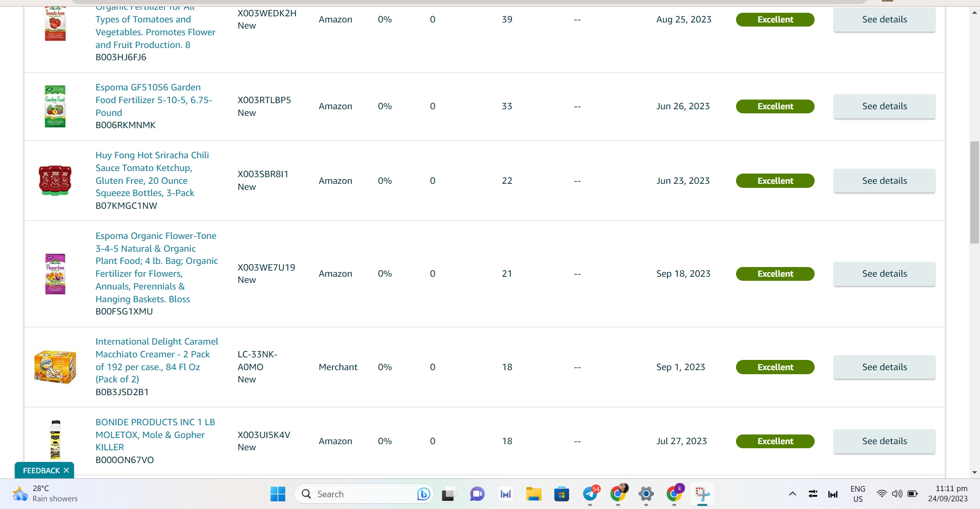Launch the Chat app from taskbar

[477, 494]
